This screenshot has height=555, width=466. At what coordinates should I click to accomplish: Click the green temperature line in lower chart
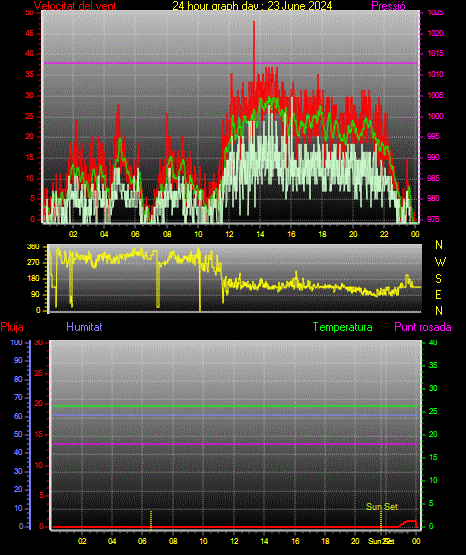point(235,406)
